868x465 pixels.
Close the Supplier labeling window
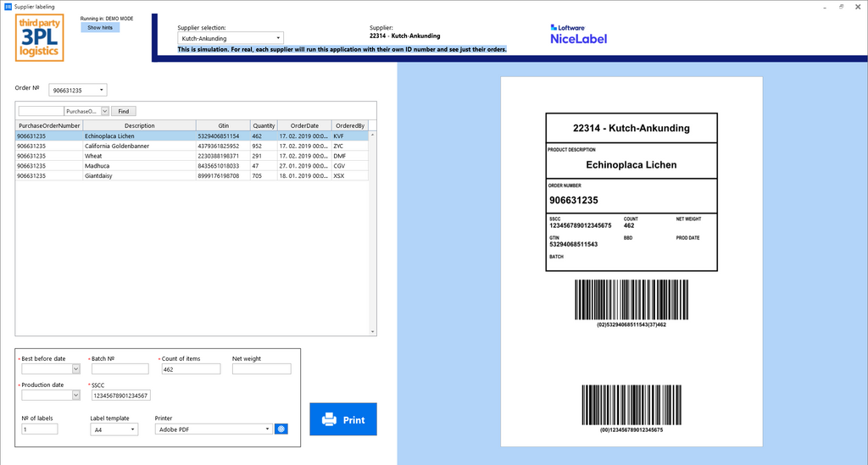(x=858, y=7)
